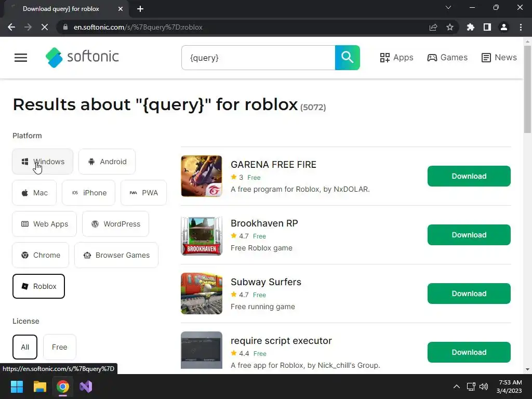This screenshot has height=399, width=532.
Task: Open the Chrome profile avatar icon
Action: [x=504, y=27]
